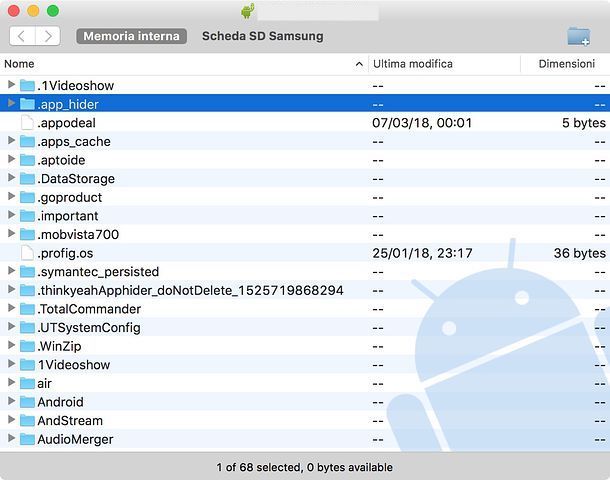Click the air folder icon
This screenshot has height=480, width=610.
[x=27, y=383]
